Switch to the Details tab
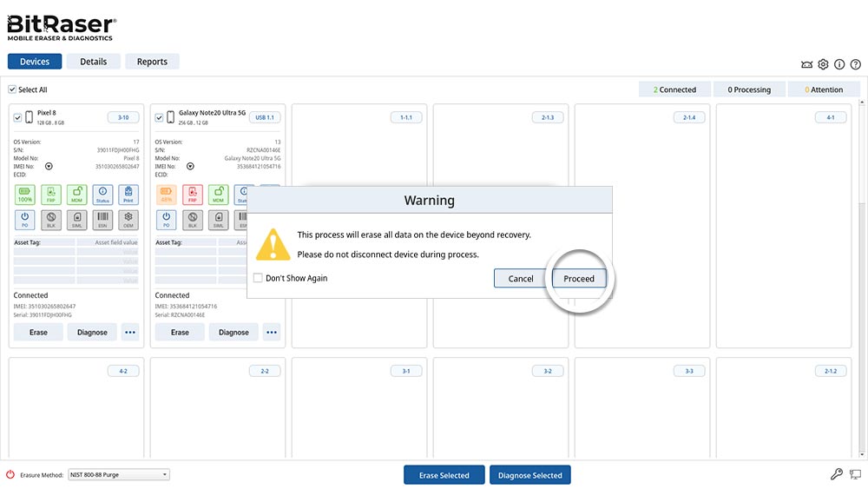 point(94,62)
